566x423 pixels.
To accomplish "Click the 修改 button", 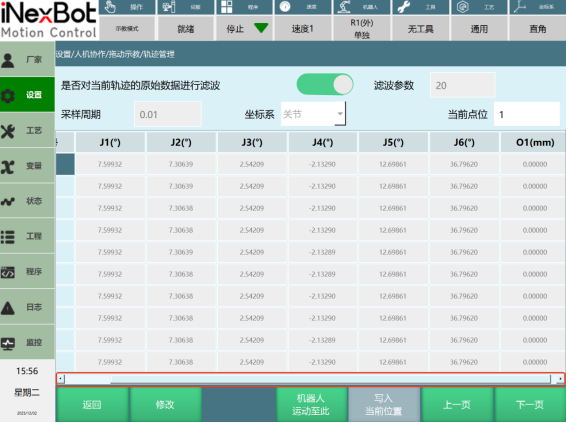I will [x=165, y=404].
